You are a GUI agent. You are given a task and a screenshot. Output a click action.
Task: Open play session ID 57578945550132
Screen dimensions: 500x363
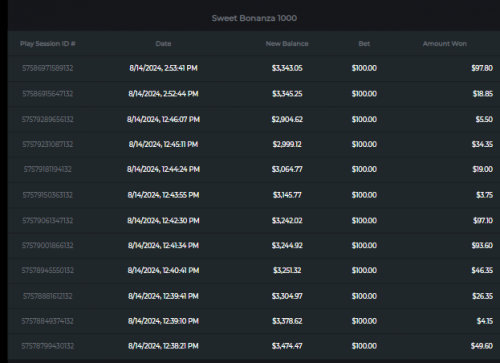pos(48,270)
